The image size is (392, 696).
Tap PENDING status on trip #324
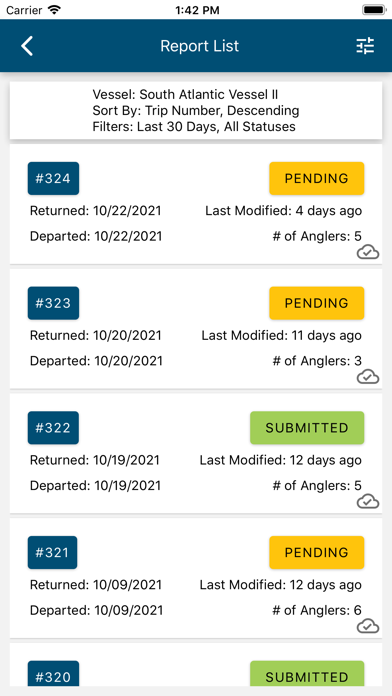point(317,178)
